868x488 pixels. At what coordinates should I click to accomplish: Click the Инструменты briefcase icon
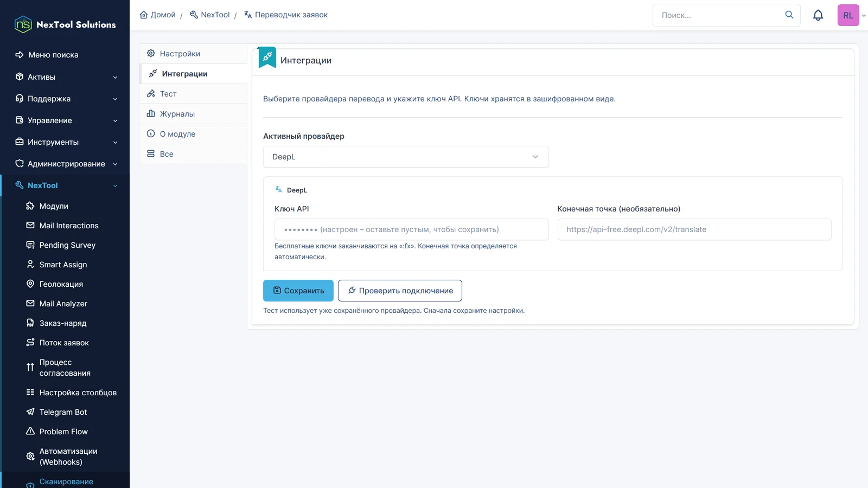click(20, 142)
